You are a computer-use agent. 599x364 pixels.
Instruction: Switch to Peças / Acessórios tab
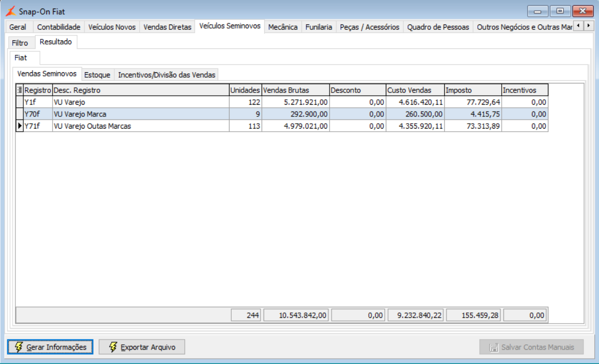coord(369,27)
